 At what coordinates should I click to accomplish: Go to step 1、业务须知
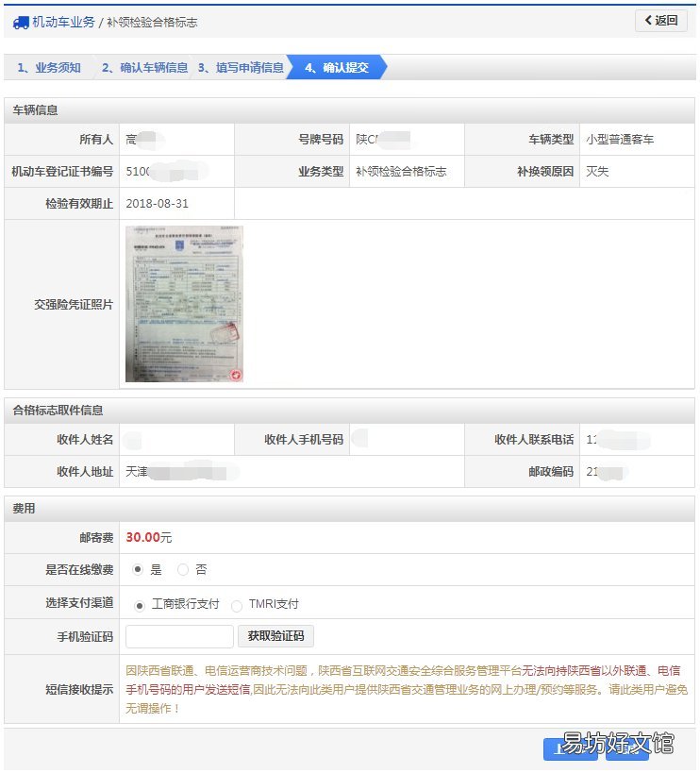(x=49, y=68)
